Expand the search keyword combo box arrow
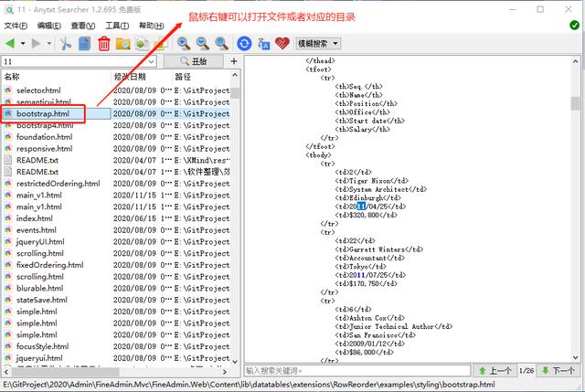Screen dimensions: 585x392 pos(152,61)
